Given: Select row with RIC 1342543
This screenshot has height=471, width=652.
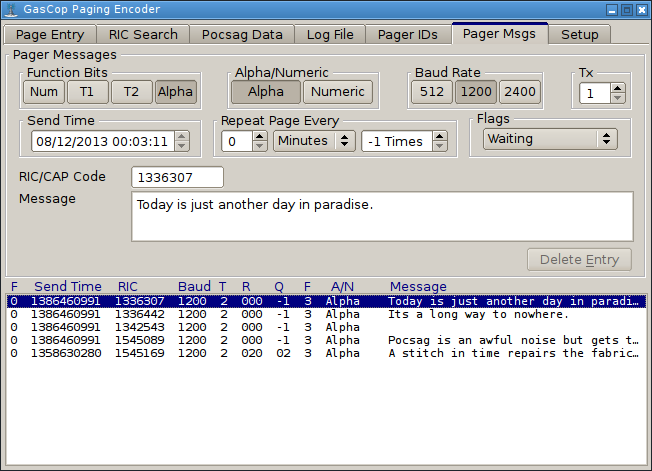Looking at the screenshot, I should 326,327.
